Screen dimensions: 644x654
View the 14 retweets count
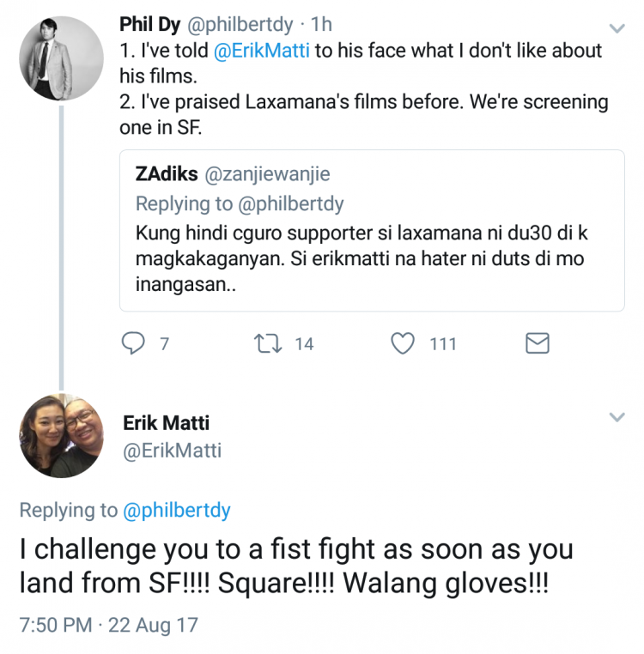pyautogui.click(x=304, y=344)
